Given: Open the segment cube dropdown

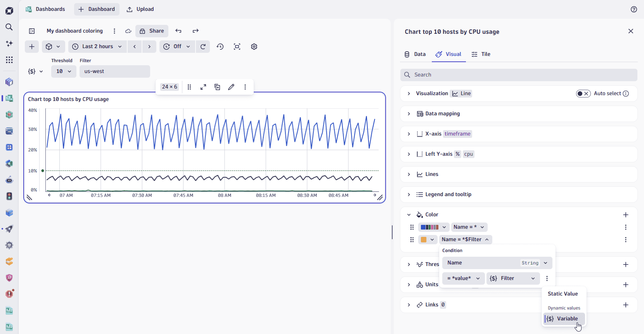Looking at the screenshot, I should (53, 47).
